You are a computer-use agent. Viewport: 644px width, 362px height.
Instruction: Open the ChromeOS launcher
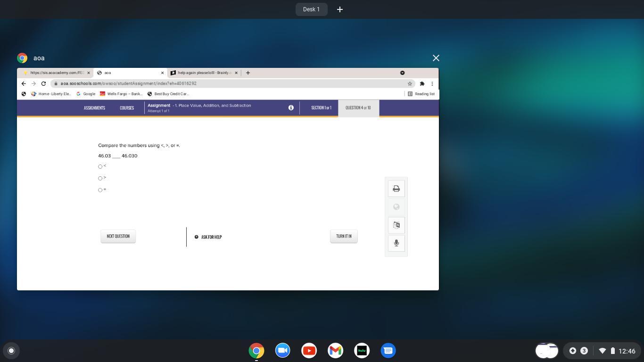point(11,350)
